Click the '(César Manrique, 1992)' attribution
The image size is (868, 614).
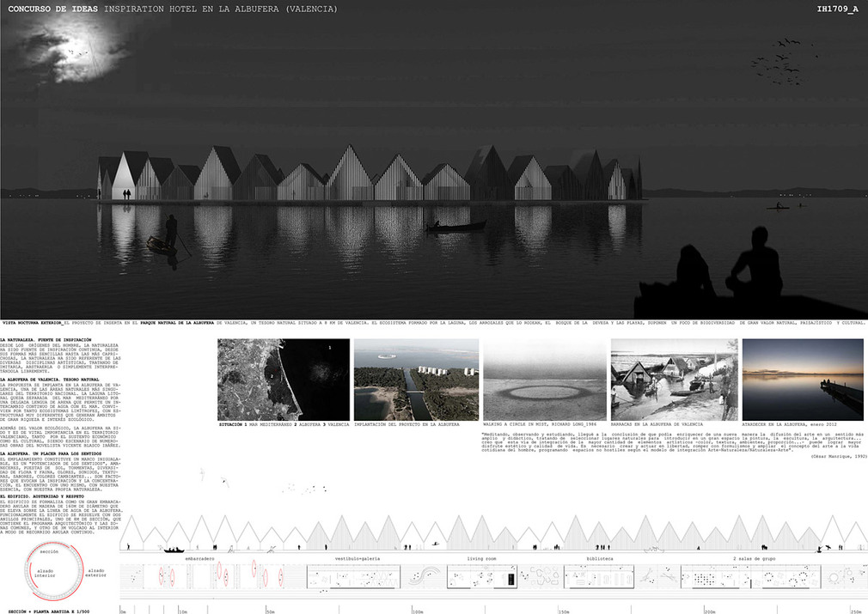[838, 457]
